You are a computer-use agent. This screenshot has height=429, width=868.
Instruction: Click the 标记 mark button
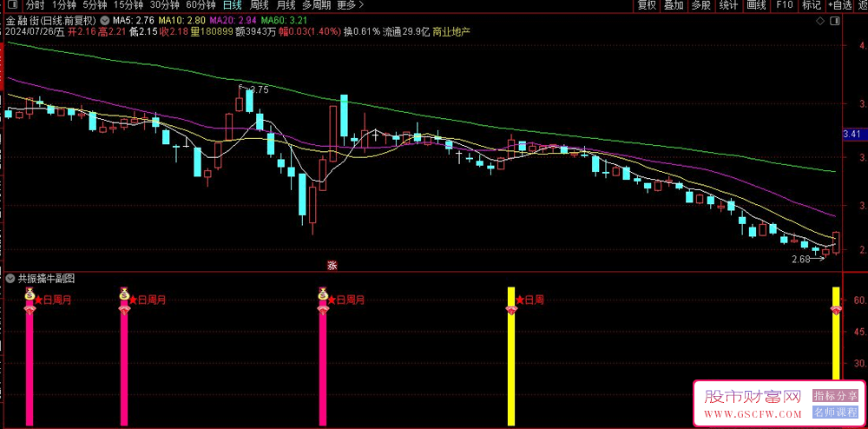click(x=812, y=5)
